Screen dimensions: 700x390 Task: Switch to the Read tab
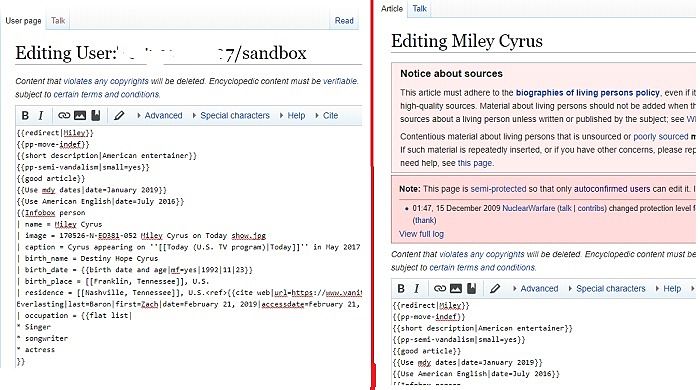point(344,21)
